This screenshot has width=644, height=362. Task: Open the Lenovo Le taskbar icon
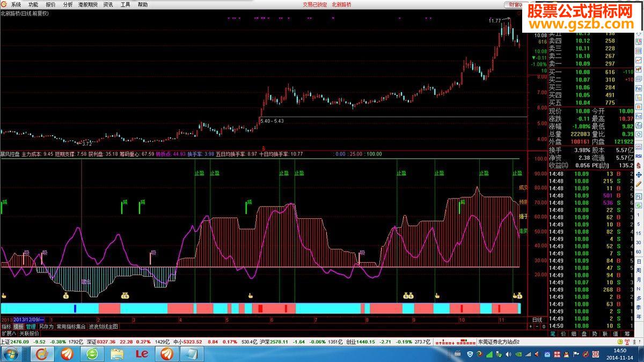(x=142, y=354)
